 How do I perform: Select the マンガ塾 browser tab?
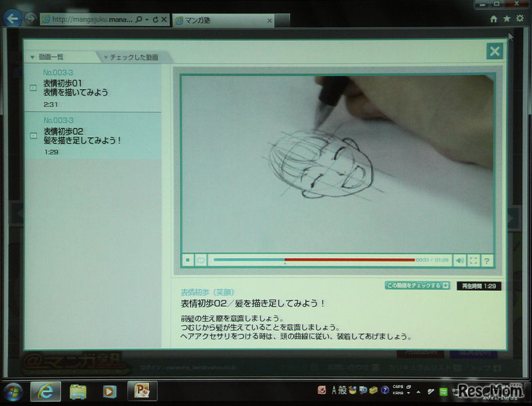(x=223, y=21)
